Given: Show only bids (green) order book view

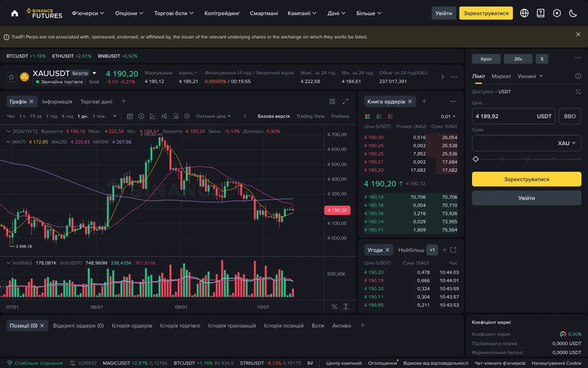Looking at the screenshot, I should [379, 117].
